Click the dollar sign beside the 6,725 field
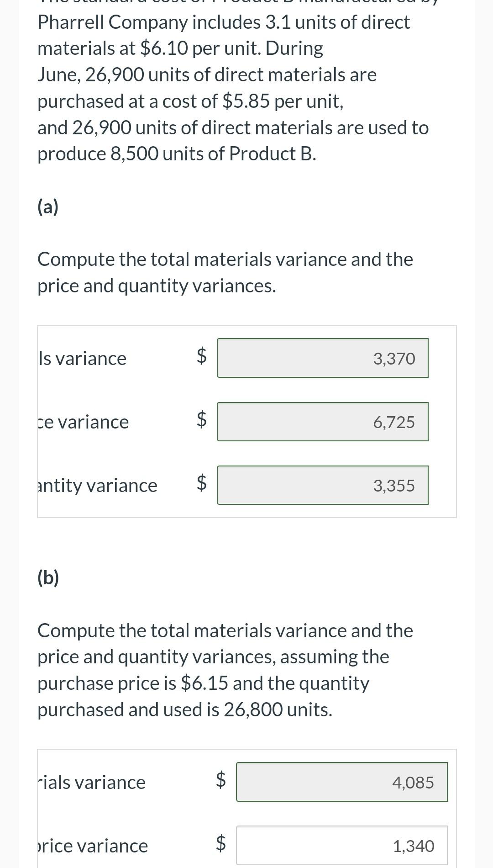The height and width of the screenshot is (868, 493). [201, 419]
